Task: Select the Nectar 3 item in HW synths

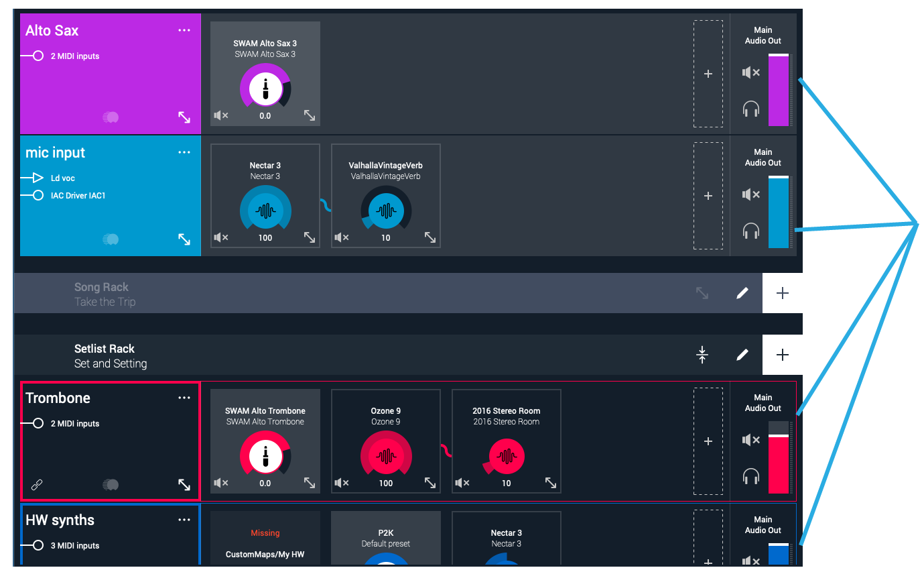Action: pos(507,538)
